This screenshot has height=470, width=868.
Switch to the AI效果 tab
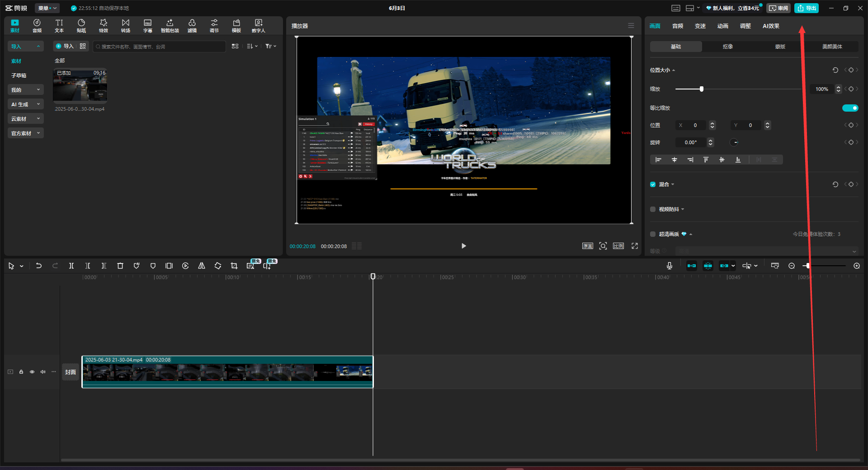(x=771, y=26)
